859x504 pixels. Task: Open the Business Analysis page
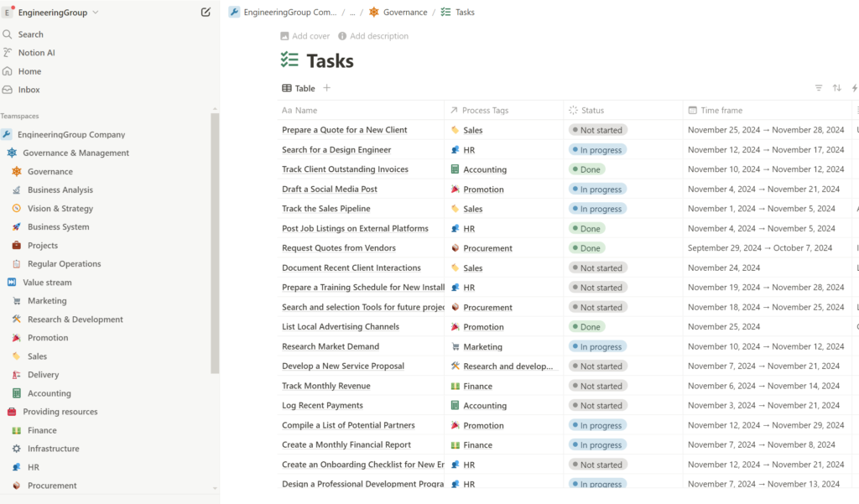pos(60,190)
